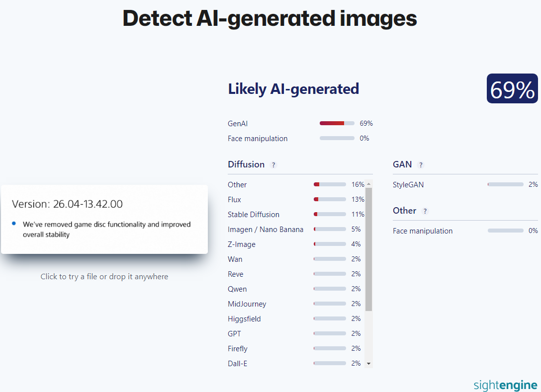Click the sightengine logo
Viewport: 541px width, 392px height.
(x=506, y=385)
